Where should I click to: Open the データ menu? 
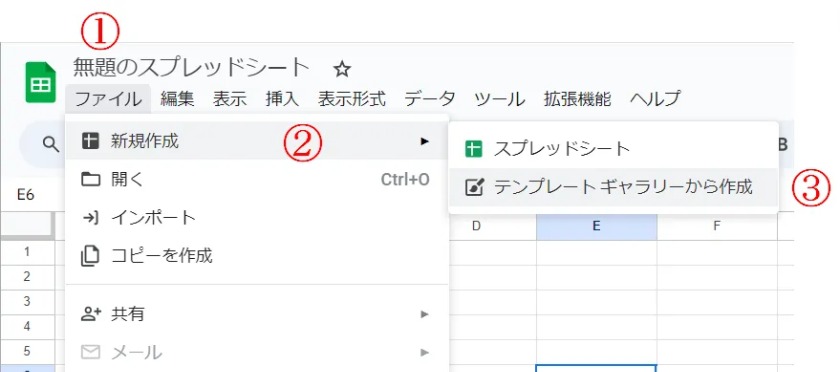click(430, 99)
